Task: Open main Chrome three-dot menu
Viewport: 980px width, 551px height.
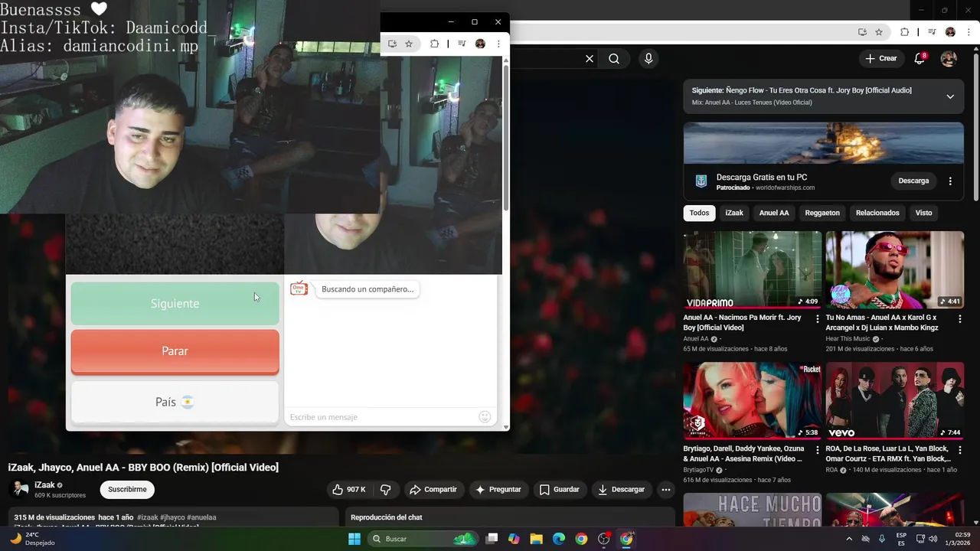Action: (968, 32)
